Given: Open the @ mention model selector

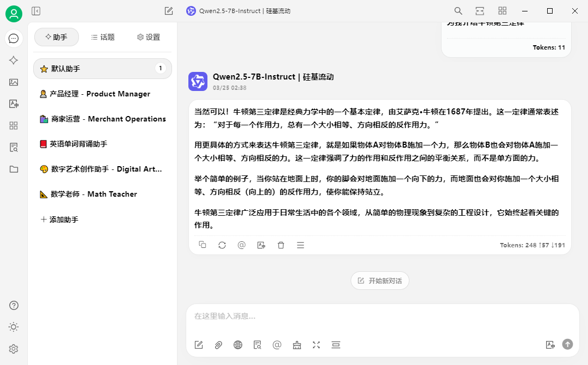Looking at the screenshot, I should coord(277,345).
